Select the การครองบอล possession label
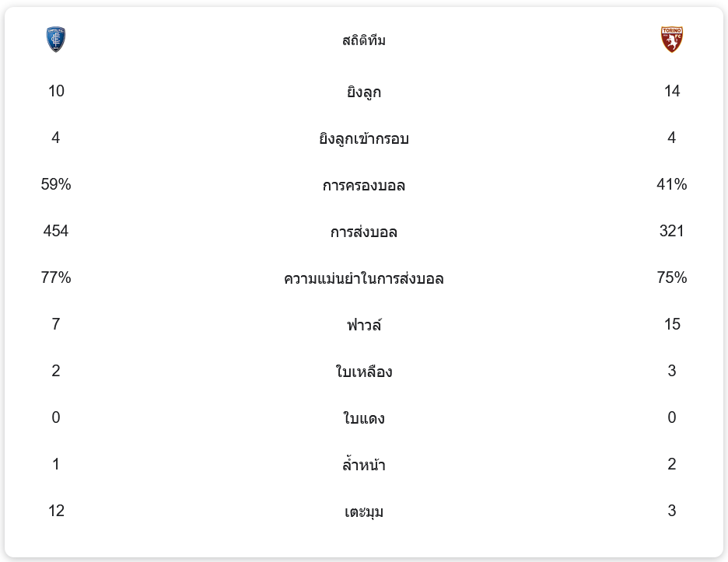The width and height of the screenshot is (728, 562). (364, 186)
